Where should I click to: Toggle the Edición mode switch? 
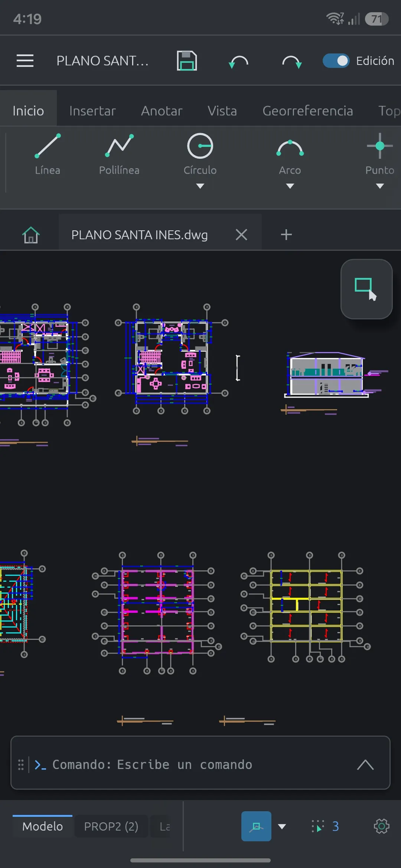336,61
